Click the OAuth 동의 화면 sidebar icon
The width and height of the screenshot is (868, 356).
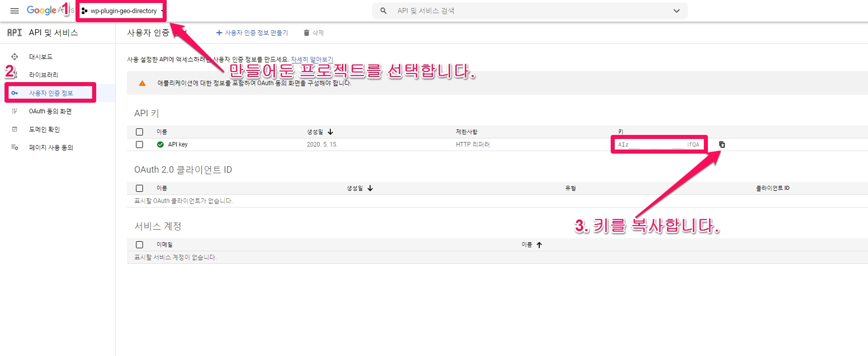pos(15,111)
